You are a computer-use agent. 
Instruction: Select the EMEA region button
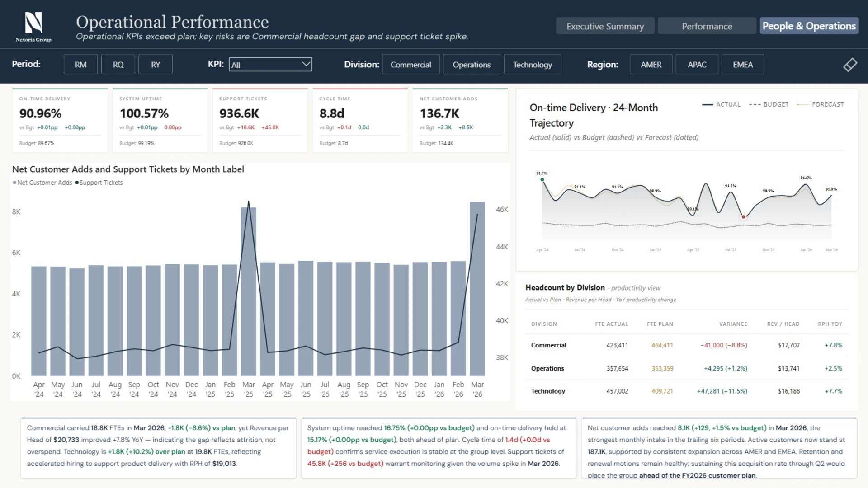pyautogui.click(x=742, y=65)
